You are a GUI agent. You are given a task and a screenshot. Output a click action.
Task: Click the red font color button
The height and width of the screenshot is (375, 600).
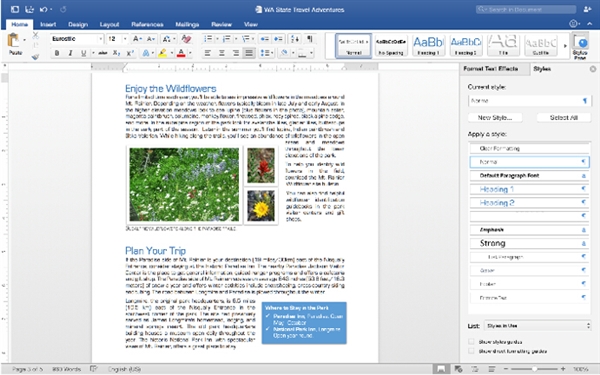[x=181, y=53]
